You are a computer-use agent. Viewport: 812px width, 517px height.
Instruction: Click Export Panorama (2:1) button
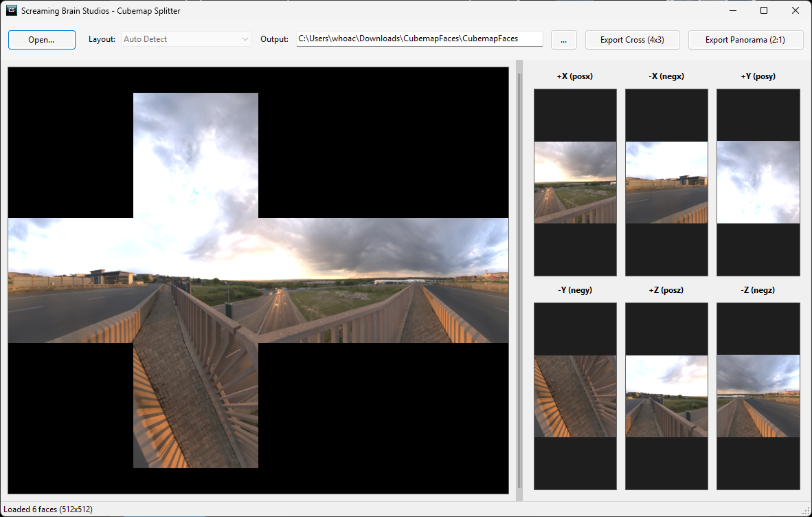point(746,40)
